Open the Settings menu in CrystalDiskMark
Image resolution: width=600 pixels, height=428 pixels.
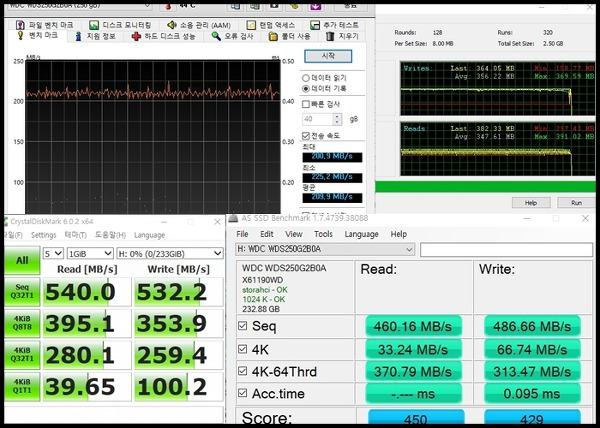[x=43, y=235]
